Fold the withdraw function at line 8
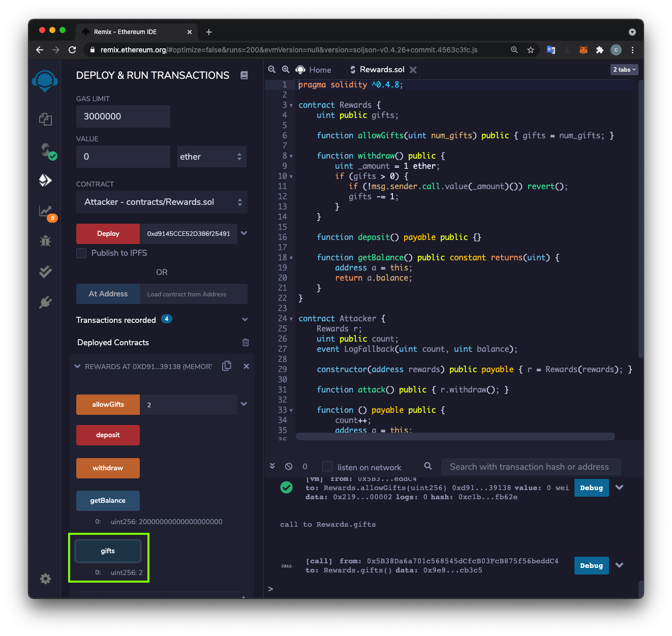672x636 pixels. coord(291,156)
